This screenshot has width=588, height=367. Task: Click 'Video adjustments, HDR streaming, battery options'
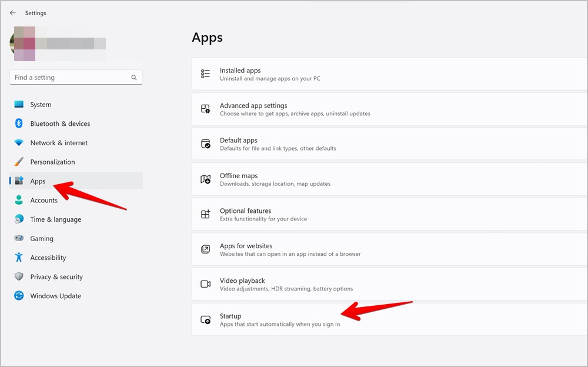point(286,289)
